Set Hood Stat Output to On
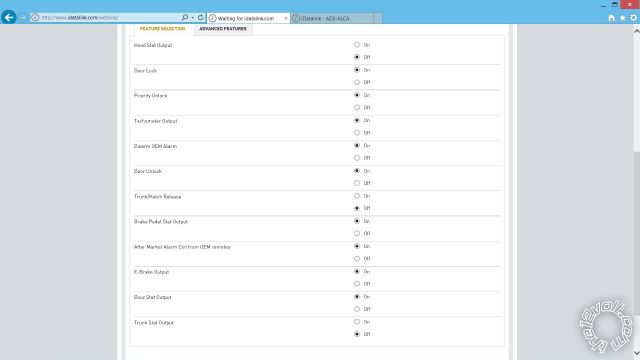The height and width of the screenshot is (360, 640). coord(357,45)
